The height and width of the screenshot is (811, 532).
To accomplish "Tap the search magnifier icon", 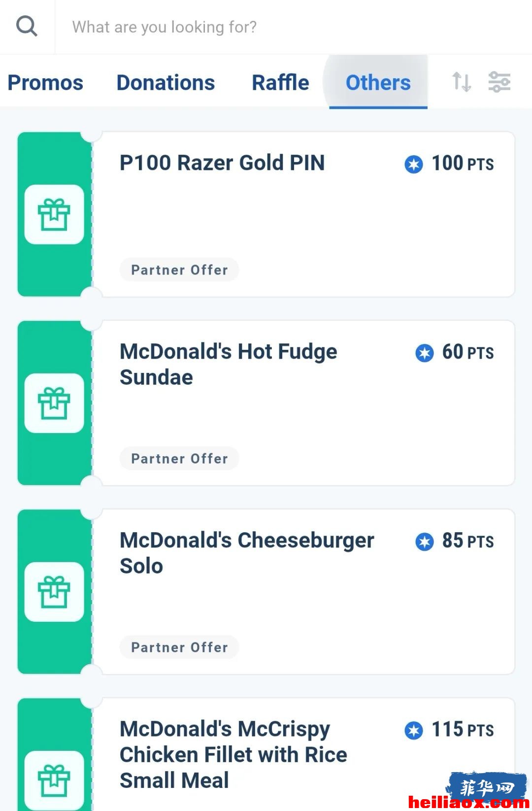I will (27, 26).
